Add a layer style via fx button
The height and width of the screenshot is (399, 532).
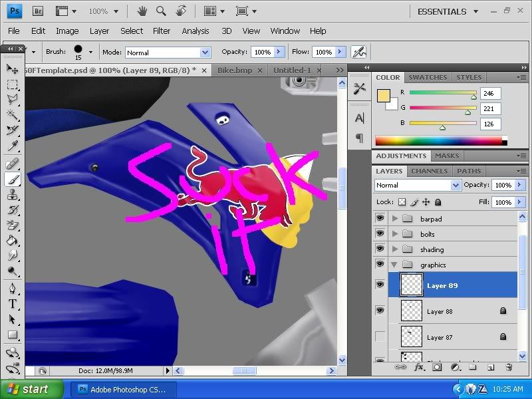[419, 367]
